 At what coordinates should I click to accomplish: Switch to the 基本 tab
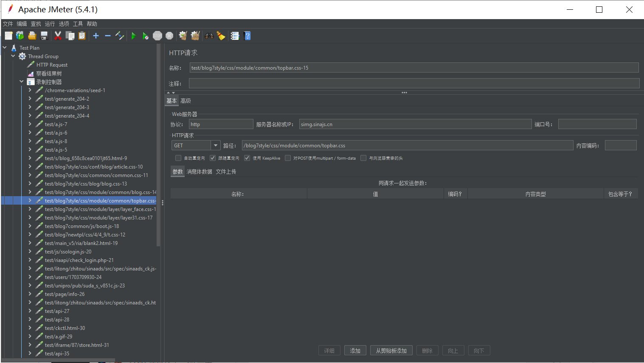(172, 101)
